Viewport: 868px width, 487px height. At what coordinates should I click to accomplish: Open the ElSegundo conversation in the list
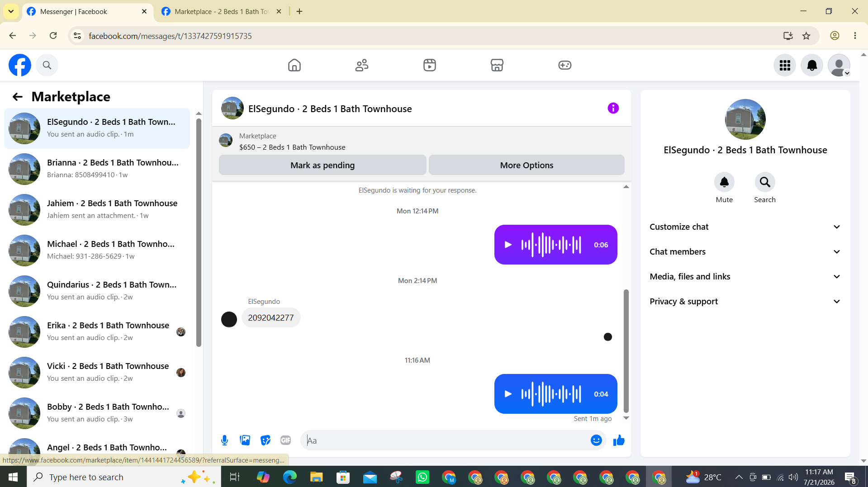[97, 128]
